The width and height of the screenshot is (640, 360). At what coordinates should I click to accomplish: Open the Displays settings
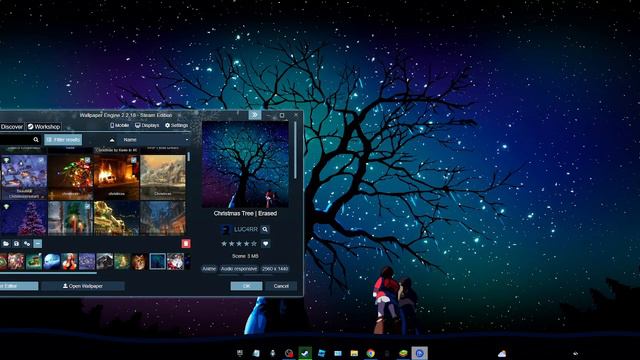click(147, 125)
